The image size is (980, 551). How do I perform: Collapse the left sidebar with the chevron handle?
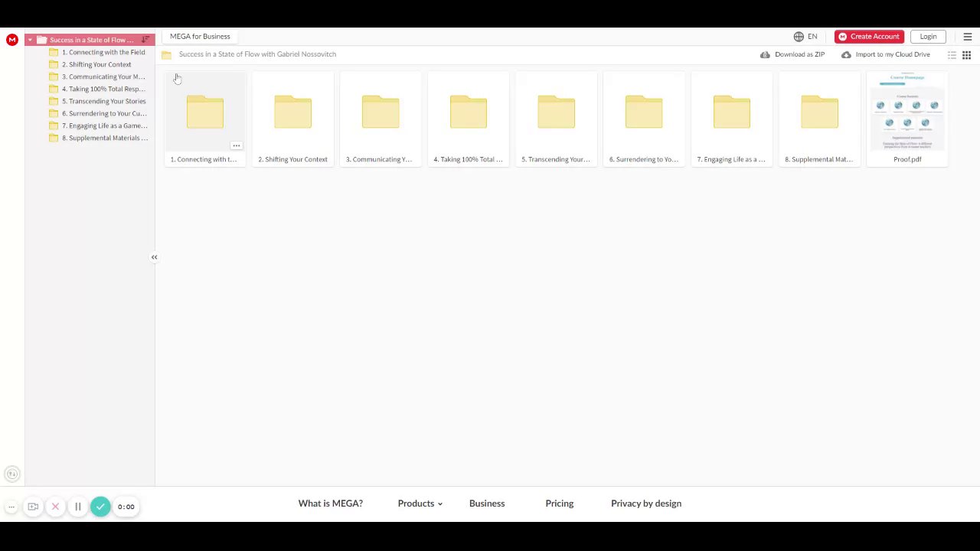pyautogui.click(x=154, y=257)
